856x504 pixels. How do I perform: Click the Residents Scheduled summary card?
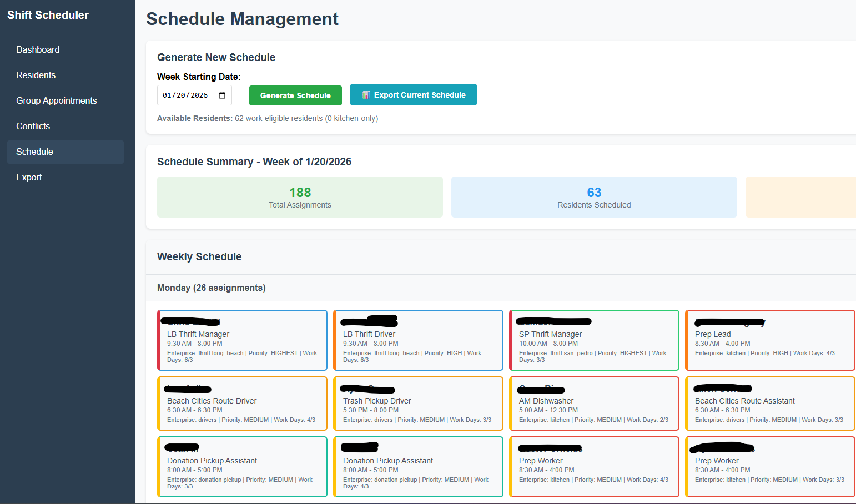[x=594, y=197]
